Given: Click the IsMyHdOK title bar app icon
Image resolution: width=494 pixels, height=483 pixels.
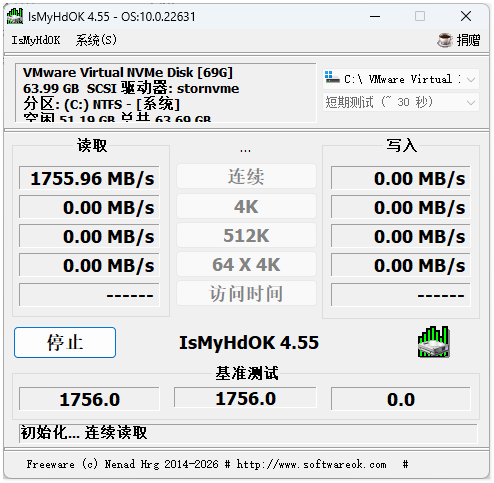Looking at the screenshot, I should click(15, 16).
